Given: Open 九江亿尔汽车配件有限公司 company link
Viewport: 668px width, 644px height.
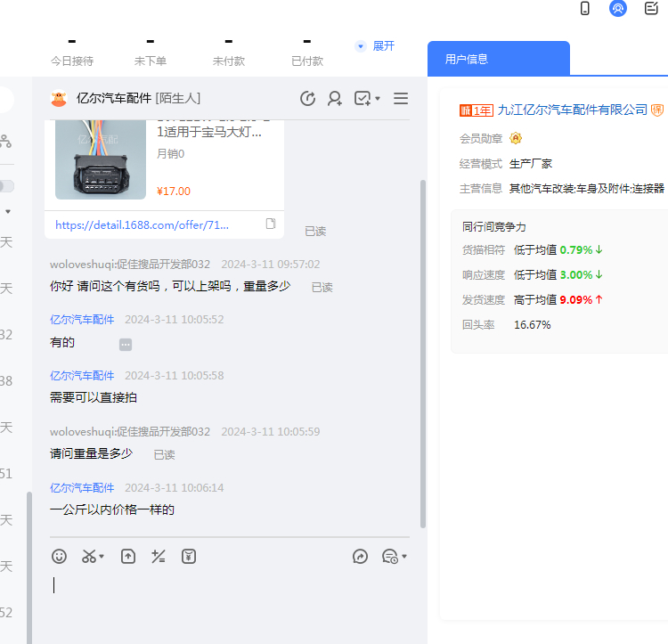Looking at the screenshot, I should 572,110.
